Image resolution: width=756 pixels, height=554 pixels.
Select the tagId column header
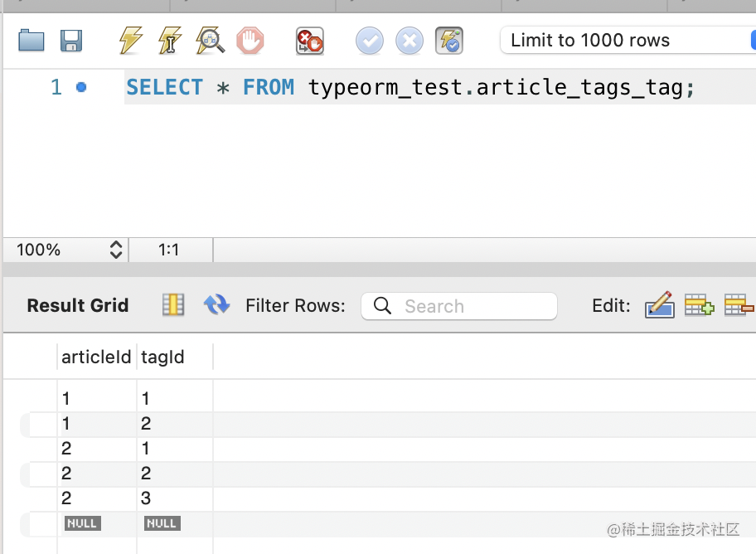click(163, 357)
